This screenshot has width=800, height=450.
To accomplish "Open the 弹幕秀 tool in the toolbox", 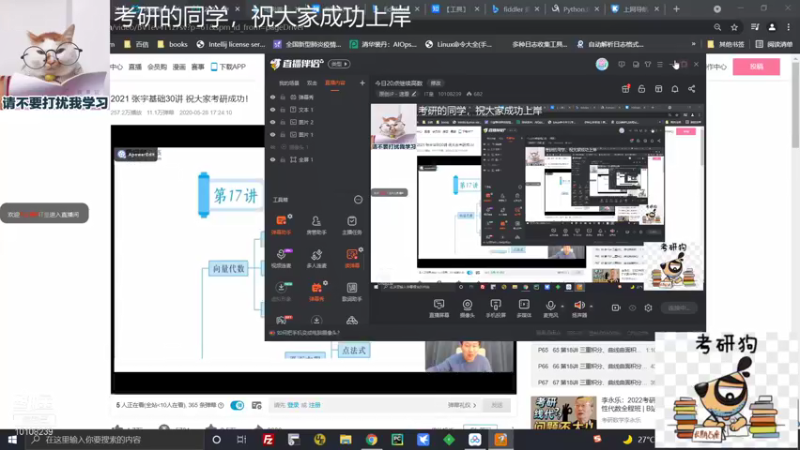I will tap(316, 291).
